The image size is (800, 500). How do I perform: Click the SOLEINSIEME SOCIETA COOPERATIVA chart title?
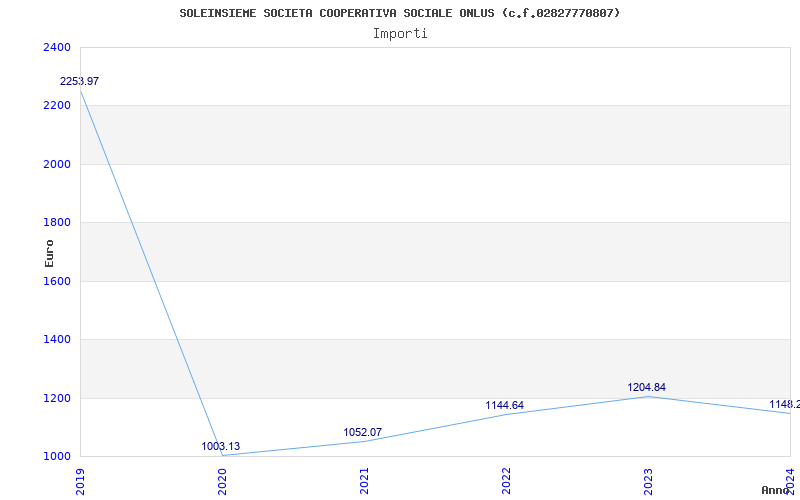point(400,13)
